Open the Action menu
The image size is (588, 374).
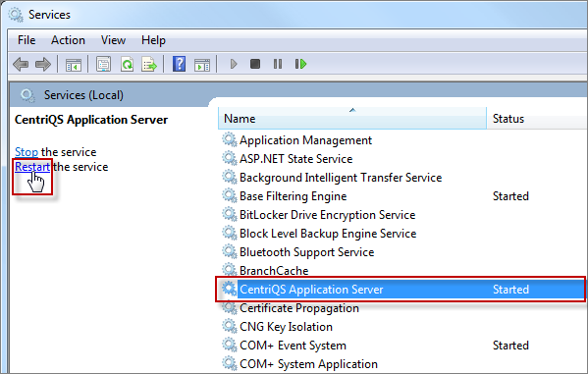(68, 40)
